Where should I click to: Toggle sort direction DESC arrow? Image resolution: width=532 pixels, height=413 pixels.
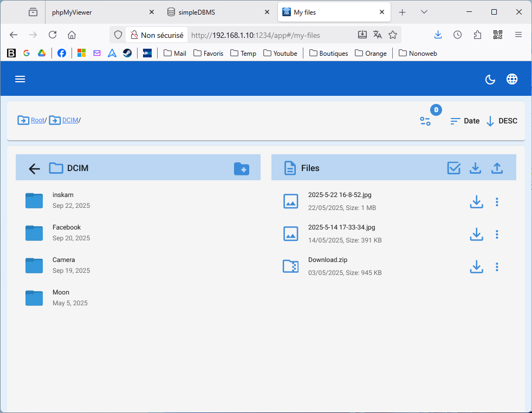490,121
